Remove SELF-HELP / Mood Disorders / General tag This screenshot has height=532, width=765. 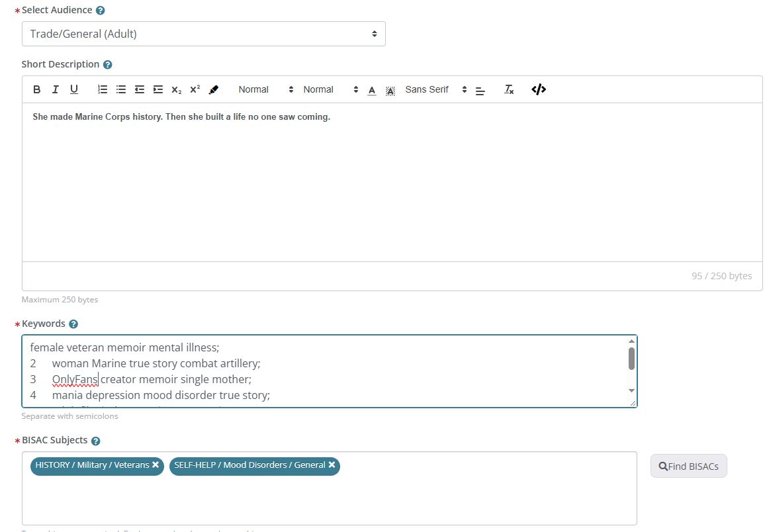[332, 465]
